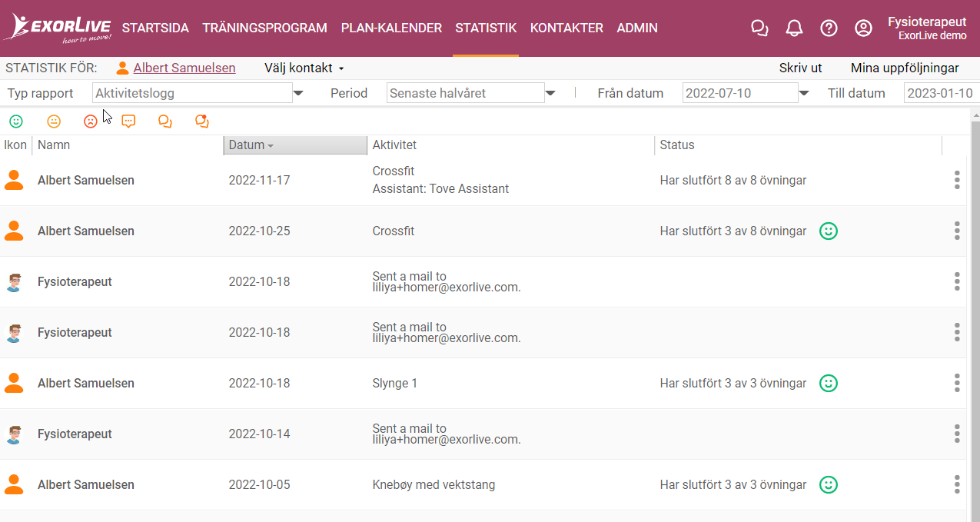Open the Från datum date picker arrow
This screenshot has width=980, height=522.
pos(804,94)
